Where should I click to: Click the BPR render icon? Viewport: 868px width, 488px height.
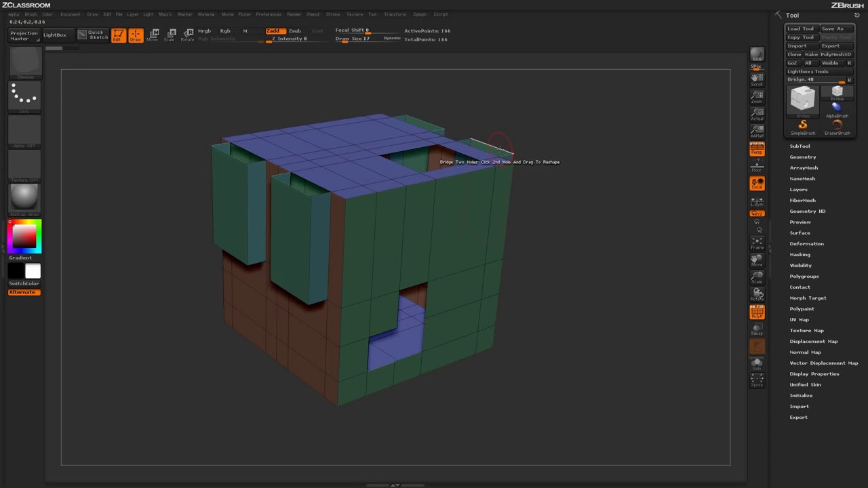(x=757, y=56)
